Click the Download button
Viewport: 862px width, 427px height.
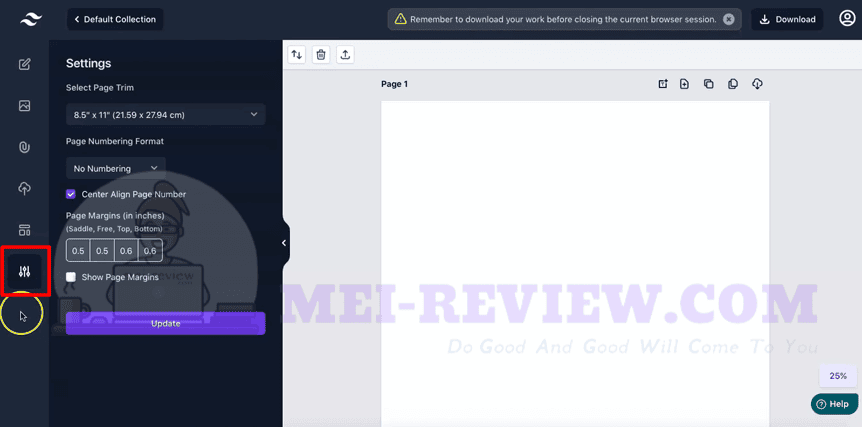click(x=787, y=19)
